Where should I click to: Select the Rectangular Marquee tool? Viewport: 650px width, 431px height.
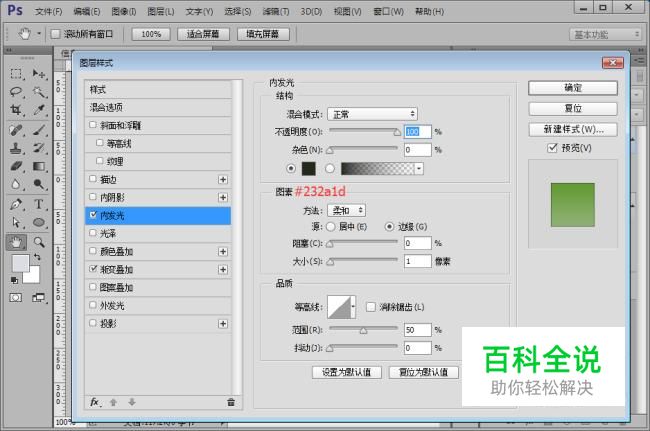point(16,74)
